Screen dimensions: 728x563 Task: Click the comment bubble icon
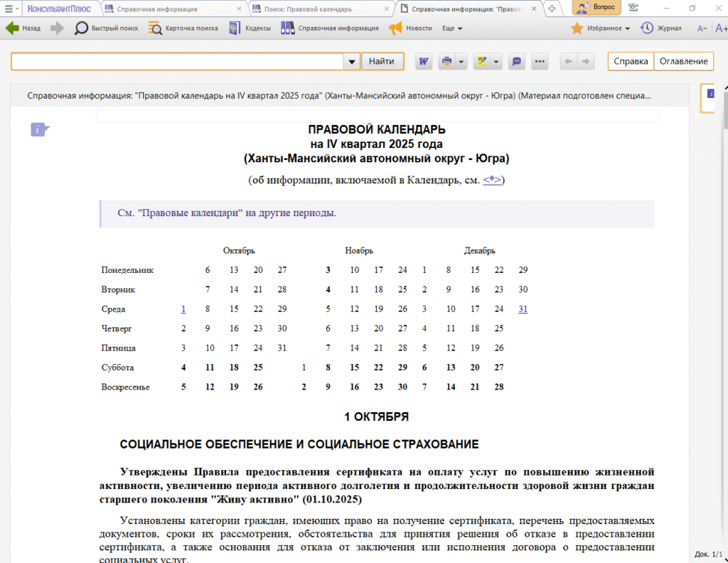(x=517, y=61)
